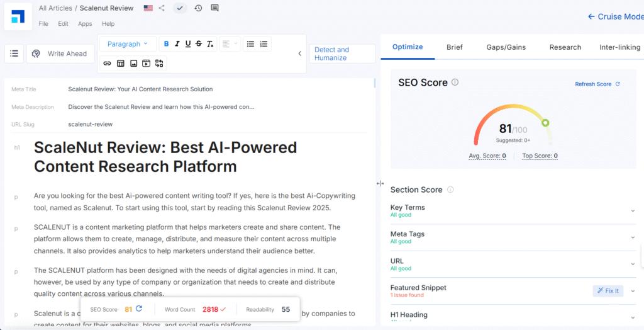Click the Readability value 55
644x330 pixels.
pyautogui.click(x=286, y=309)
